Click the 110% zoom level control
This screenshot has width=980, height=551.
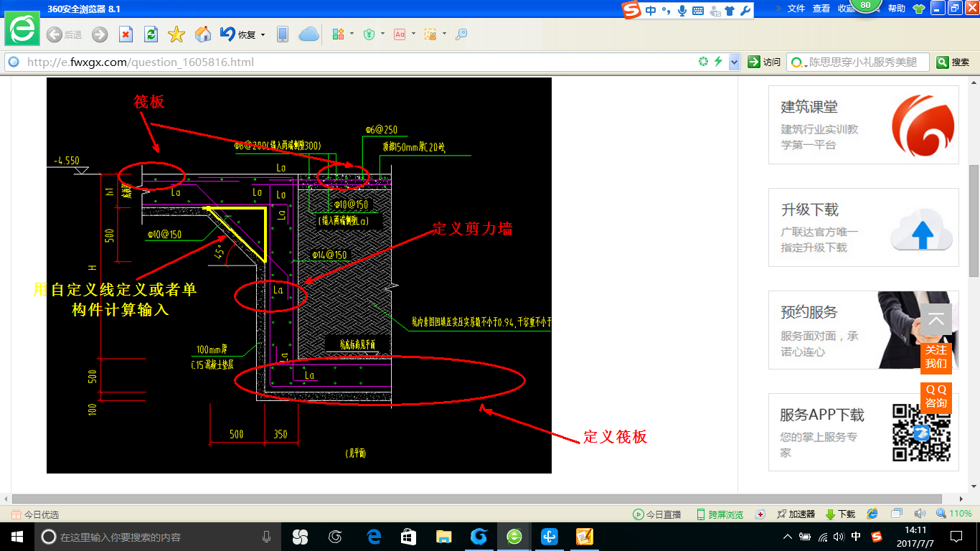coord(953,514)
